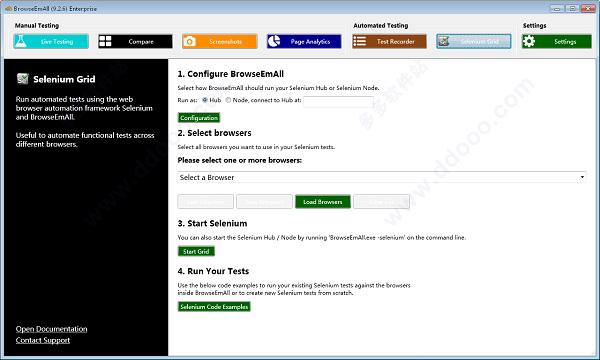Click the greyed-out first button in the browser row

205,202
